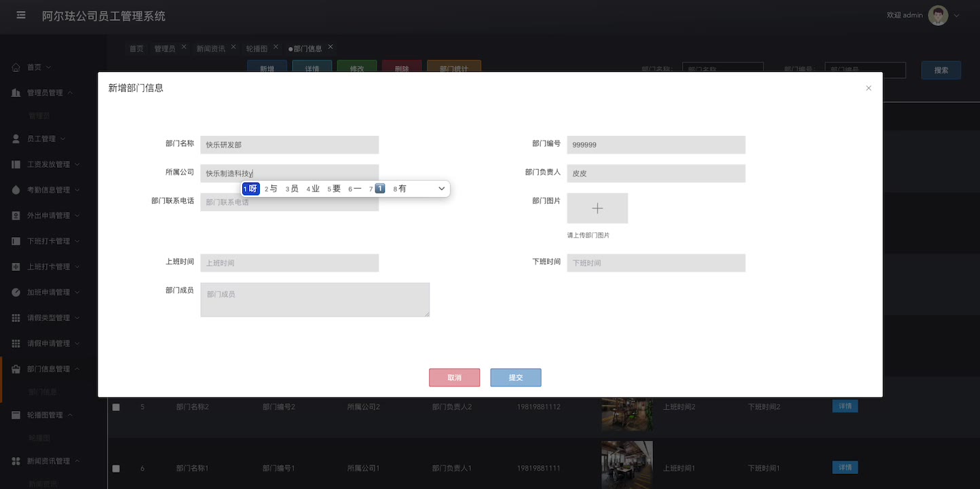Click the icon beside 工资发放管理
This screenshot has width=980, height=489.
(x=16, y=164)
